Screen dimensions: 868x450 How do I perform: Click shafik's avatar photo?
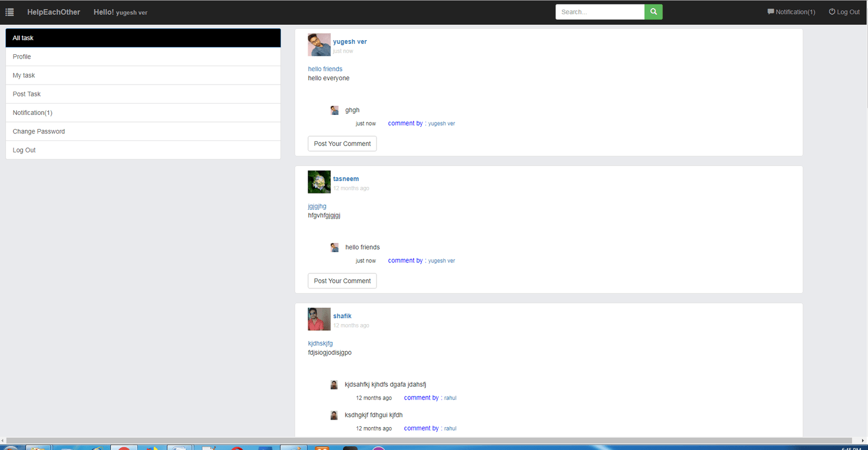[319, 319]
